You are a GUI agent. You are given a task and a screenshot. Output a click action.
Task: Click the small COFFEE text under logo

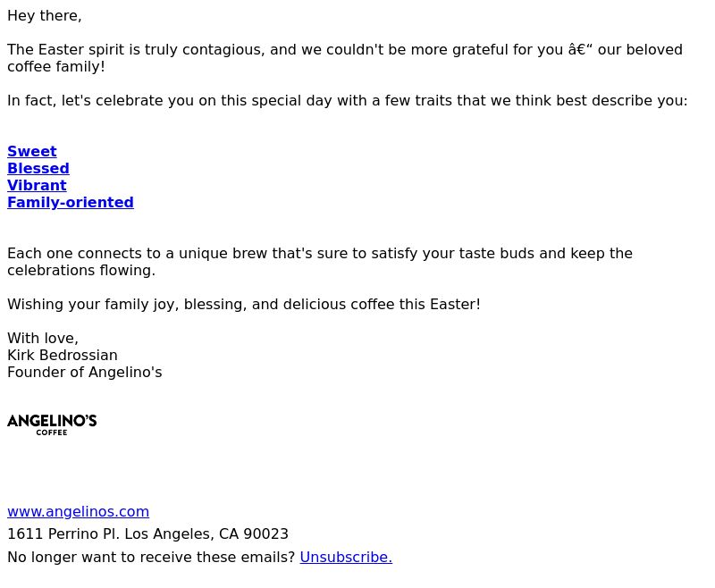click(52, 433)
